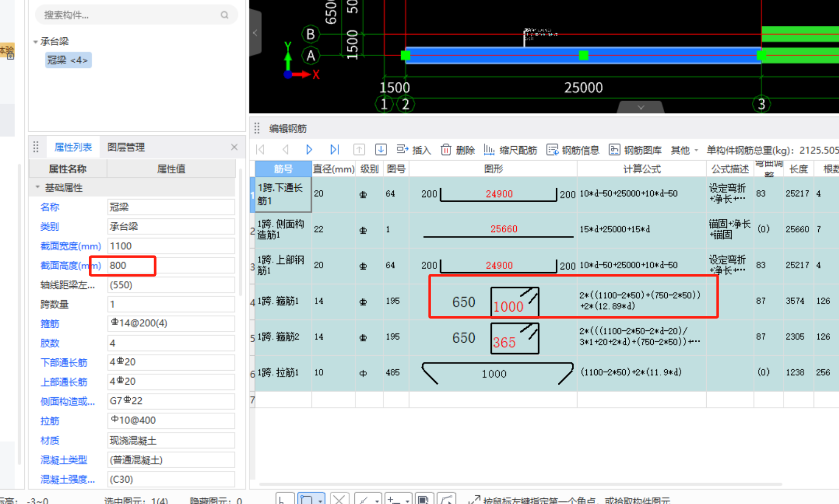Collapse the left panel arrow handle
The width and height of the screenshot is (839, 504).
tap(255, 33)
